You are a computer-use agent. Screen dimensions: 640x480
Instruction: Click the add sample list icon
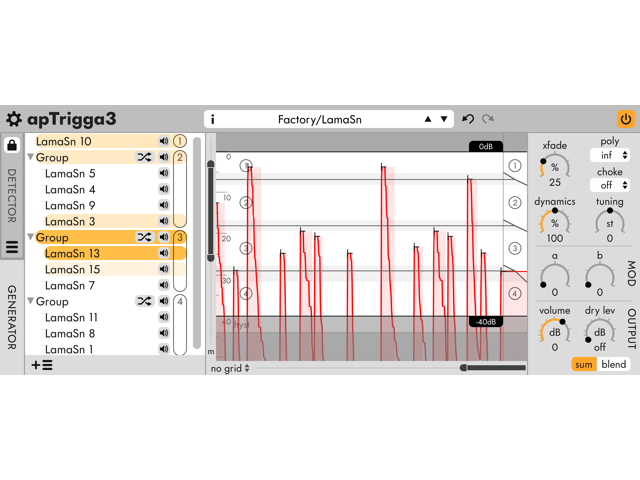[x=42, y=365]
